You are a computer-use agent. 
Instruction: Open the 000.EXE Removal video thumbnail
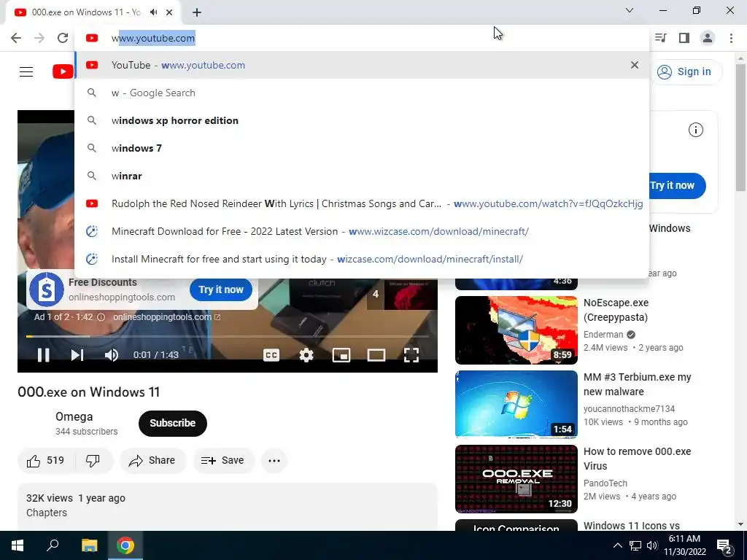(516, 478)
